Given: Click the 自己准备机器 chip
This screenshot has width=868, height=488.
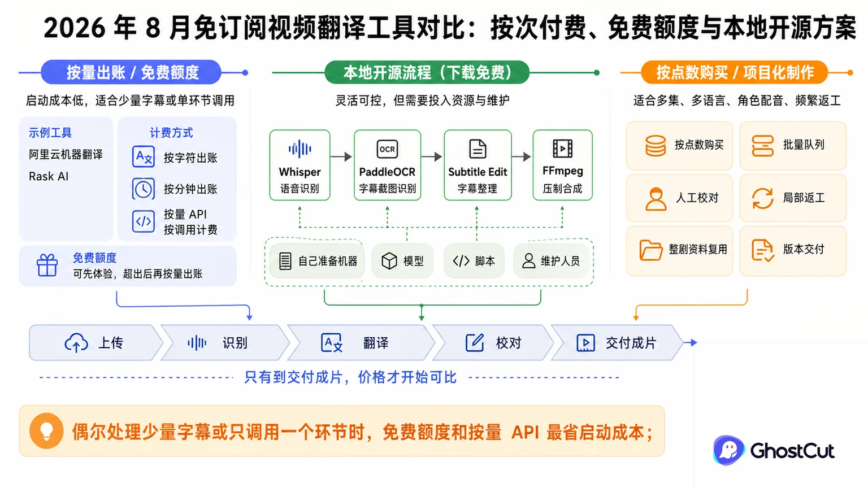Looking at the screenshot, I should tap(318, 261).
